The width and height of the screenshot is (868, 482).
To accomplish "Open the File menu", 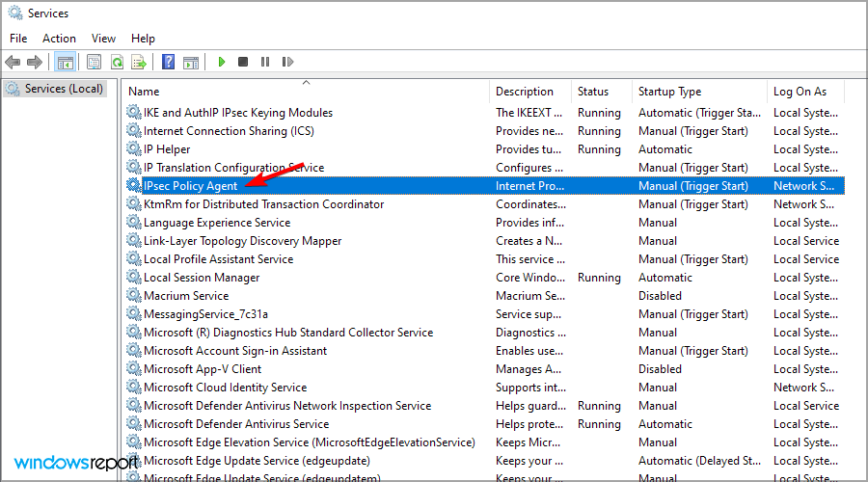I will point(18,39).
